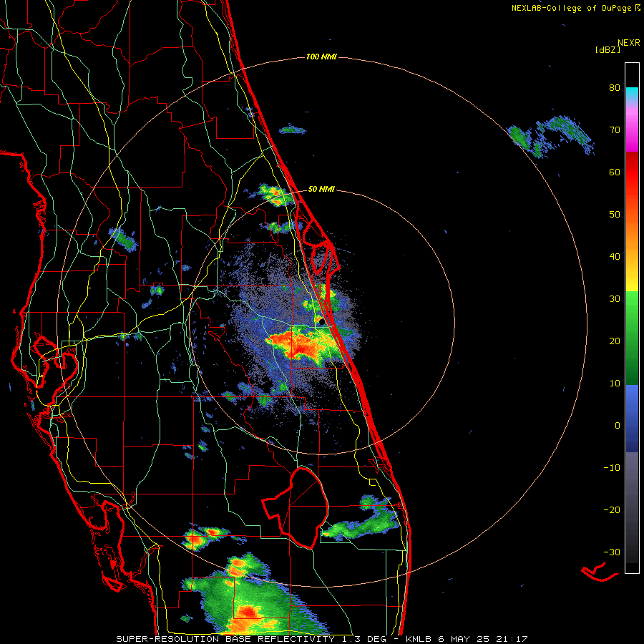Click the green band of the reflectivity color bar
Viewport: 644px width, 644px height.
pos(632,338)
